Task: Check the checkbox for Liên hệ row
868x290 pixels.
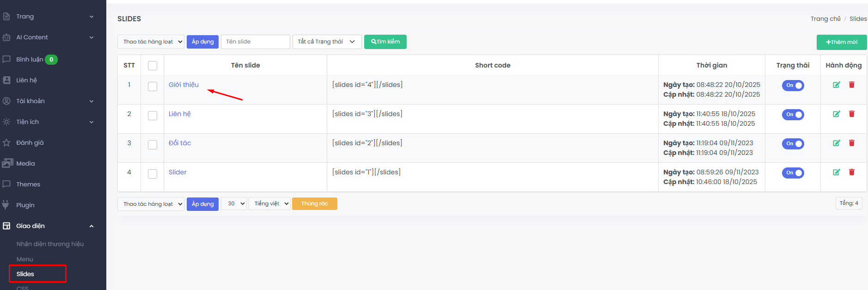Action: (153, 116)
